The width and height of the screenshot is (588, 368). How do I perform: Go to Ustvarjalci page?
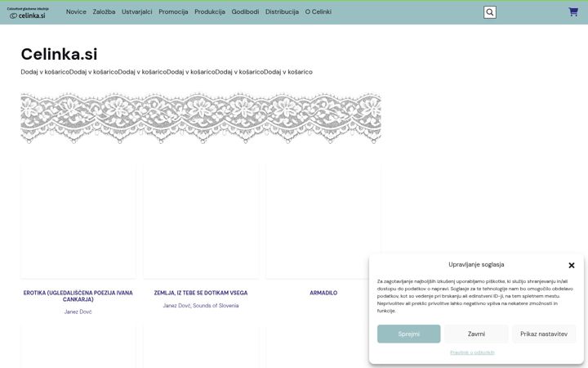pos(137,11)
